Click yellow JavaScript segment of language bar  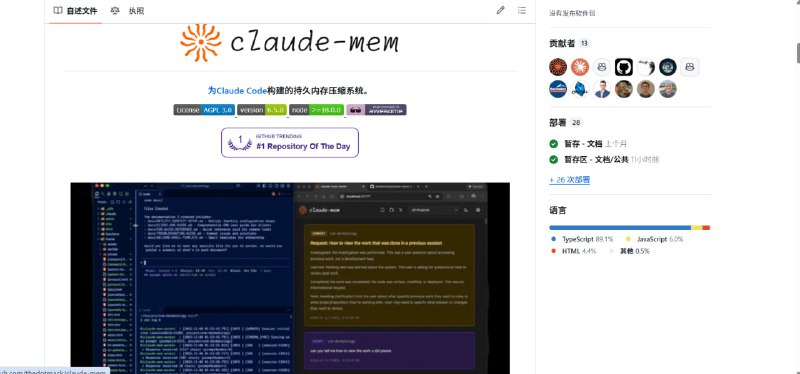696,228
